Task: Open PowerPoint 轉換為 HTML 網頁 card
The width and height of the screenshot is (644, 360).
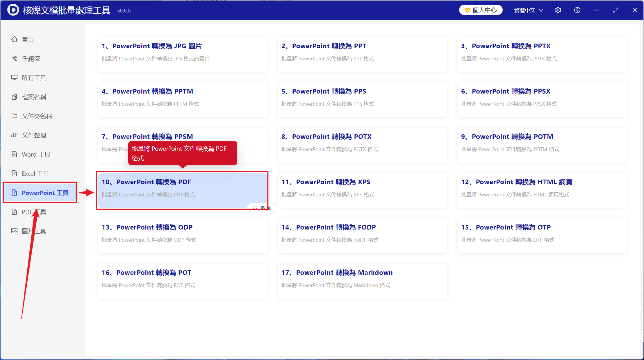Action: [x=542, y=190]
